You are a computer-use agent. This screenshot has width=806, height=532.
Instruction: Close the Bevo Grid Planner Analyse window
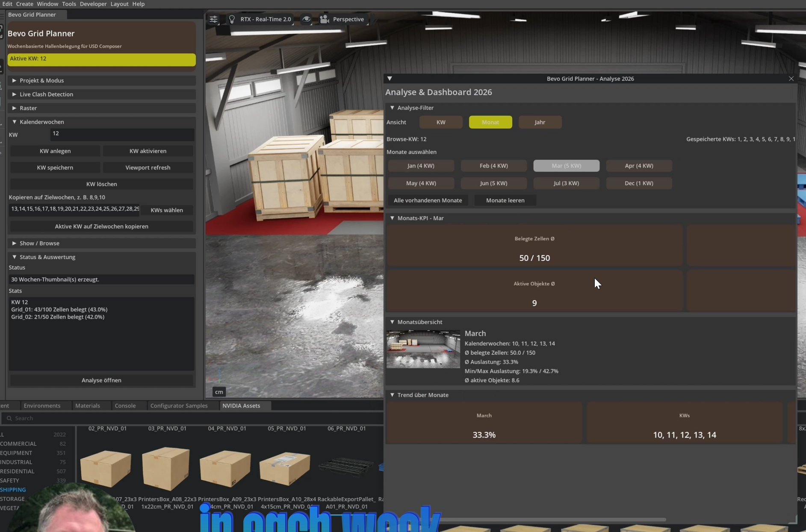tap(791, 79)
